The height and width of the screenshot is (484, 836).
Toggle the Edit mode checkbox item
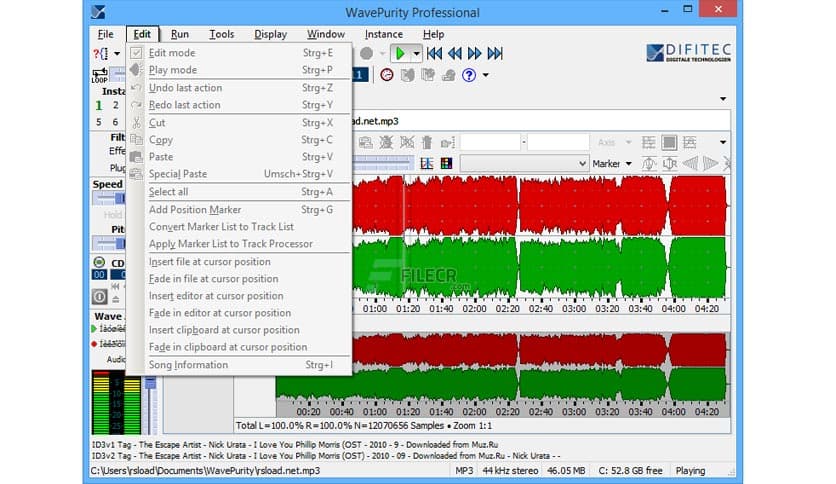click(239, 53)
